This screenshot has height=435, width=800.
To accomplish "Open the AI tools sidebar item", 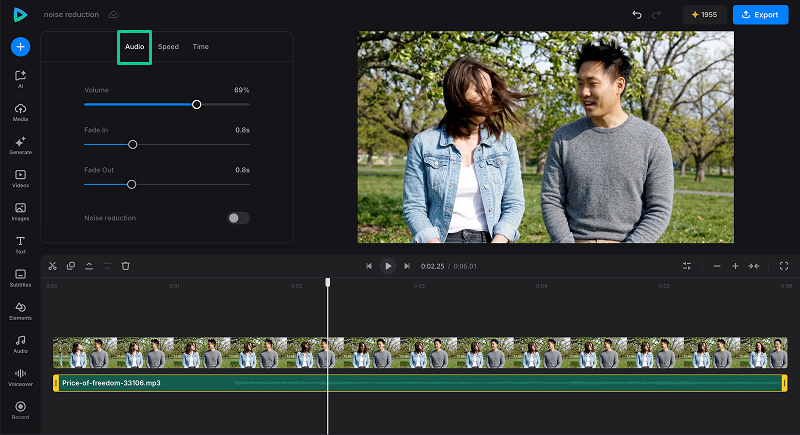I will (20, 79).
